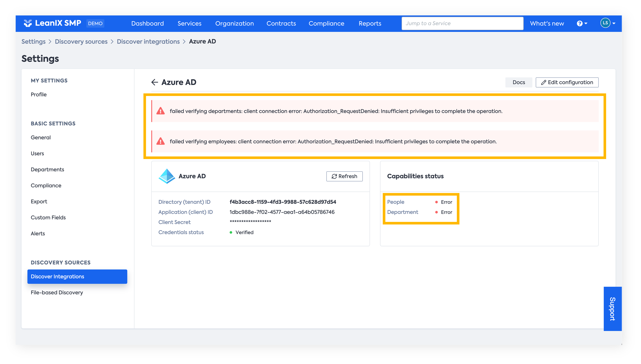The image size is (641, 364).
Task: Open the help question-mark menu
Action: pyautogui.click(x=582, y=24)
